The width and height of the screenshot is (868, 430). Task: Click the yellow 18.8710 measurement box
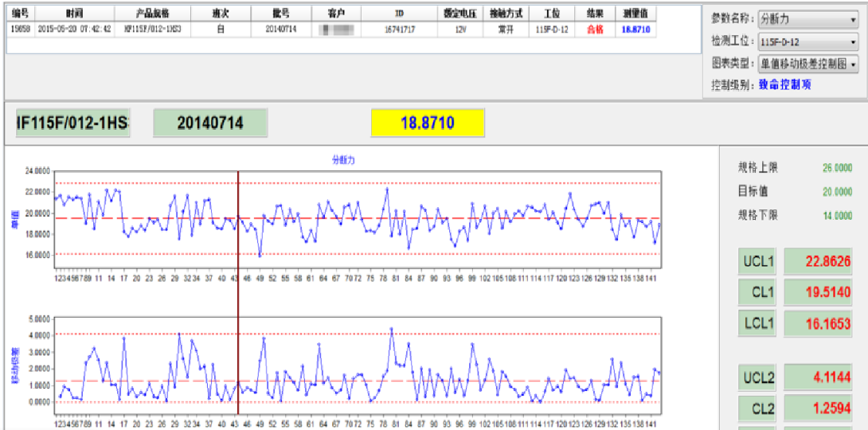427,123
